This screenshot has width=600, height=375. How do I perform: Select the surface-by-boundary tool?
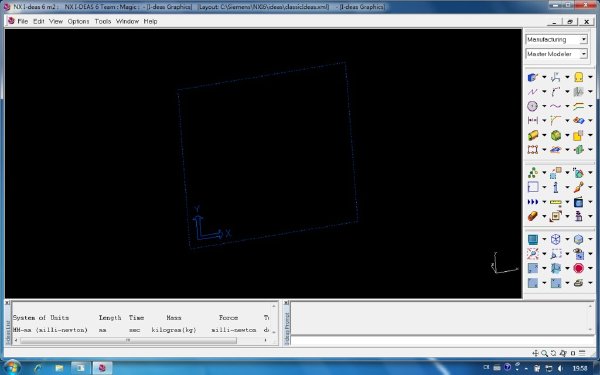tap(556, 150)
